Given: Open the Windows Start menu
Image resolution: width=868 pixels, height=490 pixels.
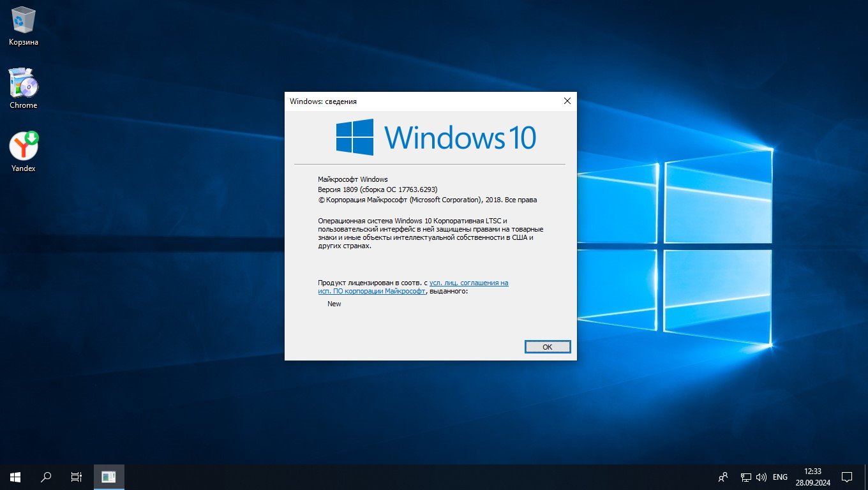Looking at the screenshot, I should [15, 477].
